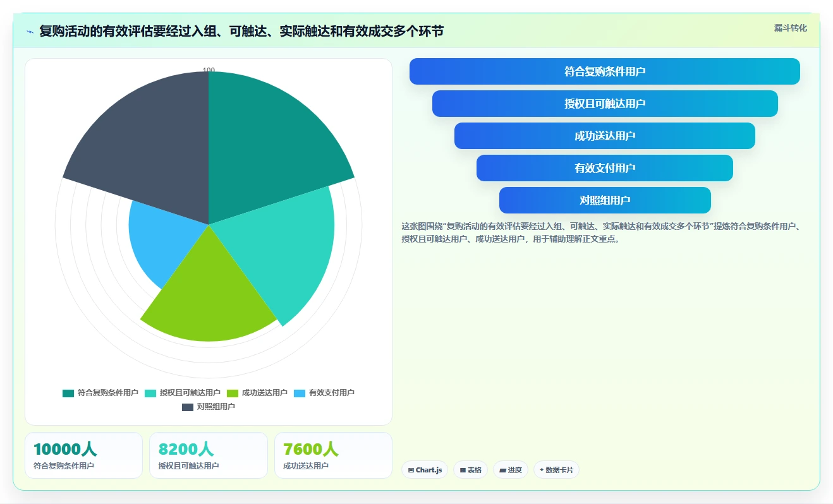Click the 100 axis label atop the chart

tap(209, 70)
